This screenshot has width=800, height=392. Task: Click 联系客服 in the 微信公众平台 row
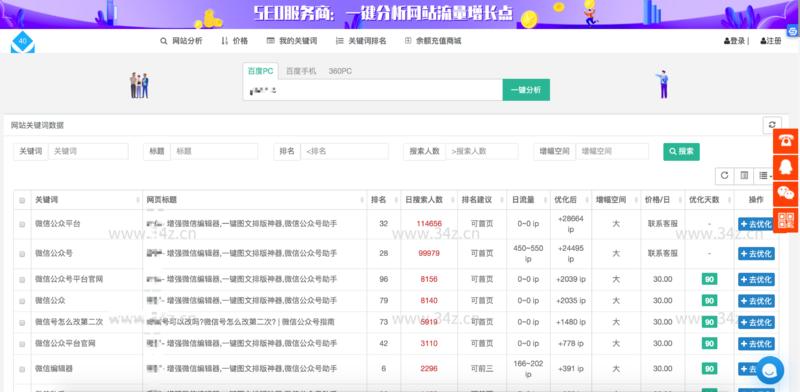(x=663, y=224)
